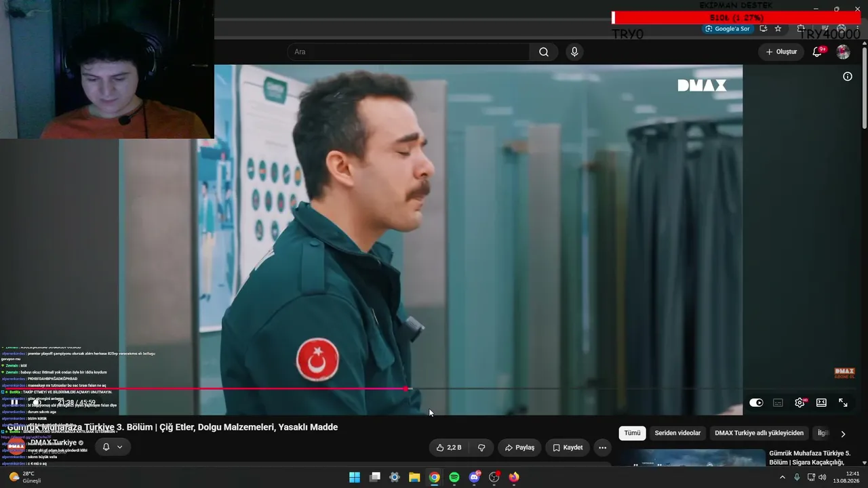Show hidden system tray icons
The image size is (868, 488).
coord(782,477)
